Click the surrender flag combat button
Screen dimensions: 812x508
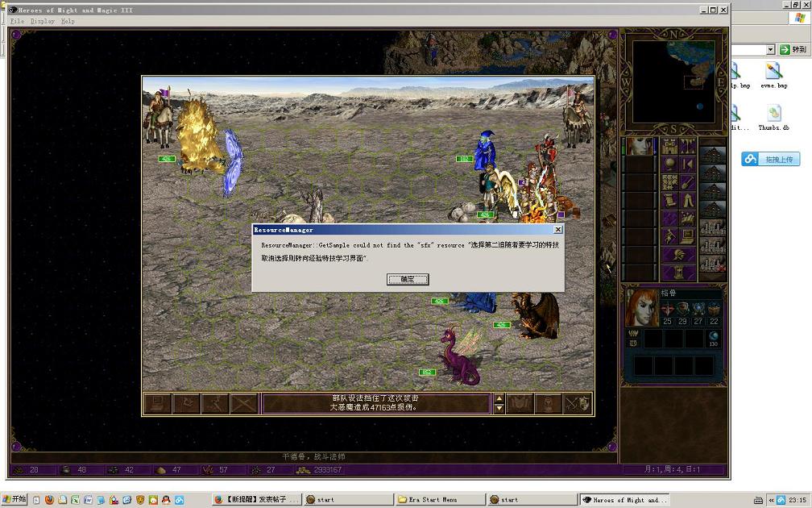click(186, 404)
